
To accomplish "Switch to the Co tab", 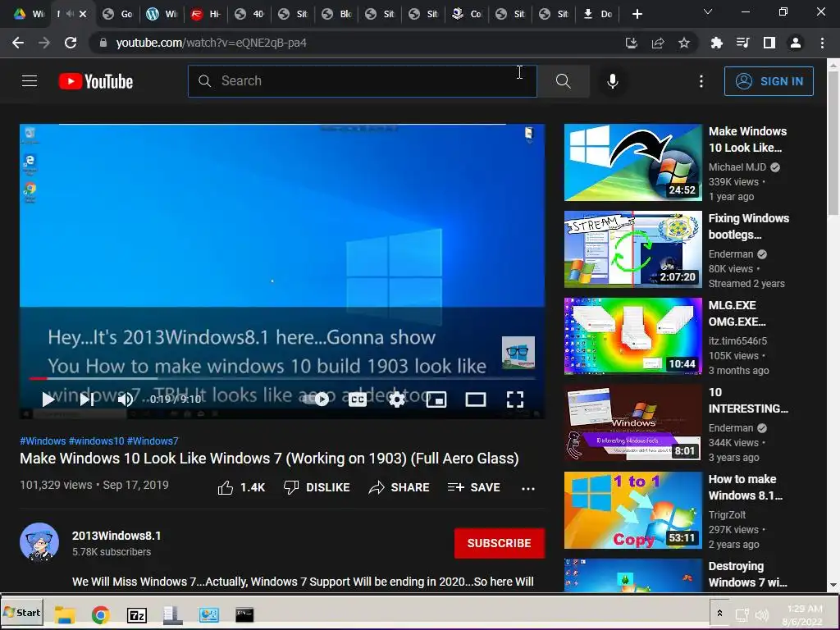I will tap(467, 14).
